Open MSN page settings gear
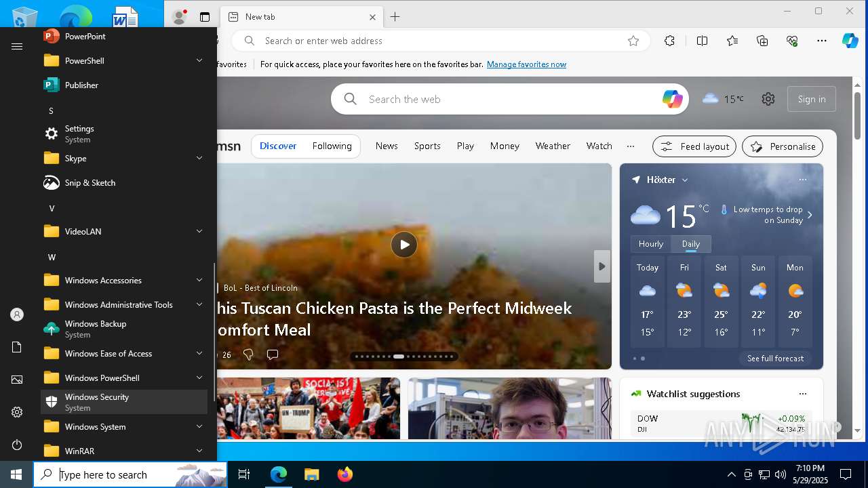Viewport: 868px width, 488px height. click(x=768, y=99)
